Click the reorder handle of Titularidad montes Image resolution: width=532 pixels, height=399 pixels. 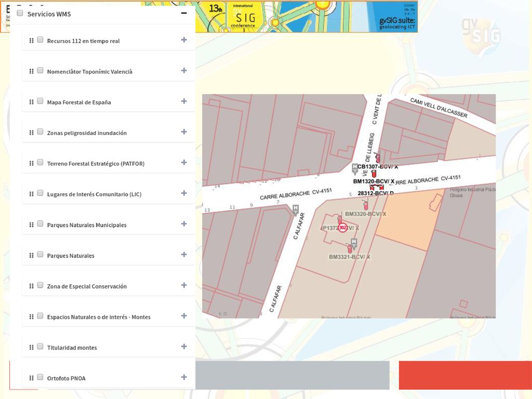click(31, 347)
